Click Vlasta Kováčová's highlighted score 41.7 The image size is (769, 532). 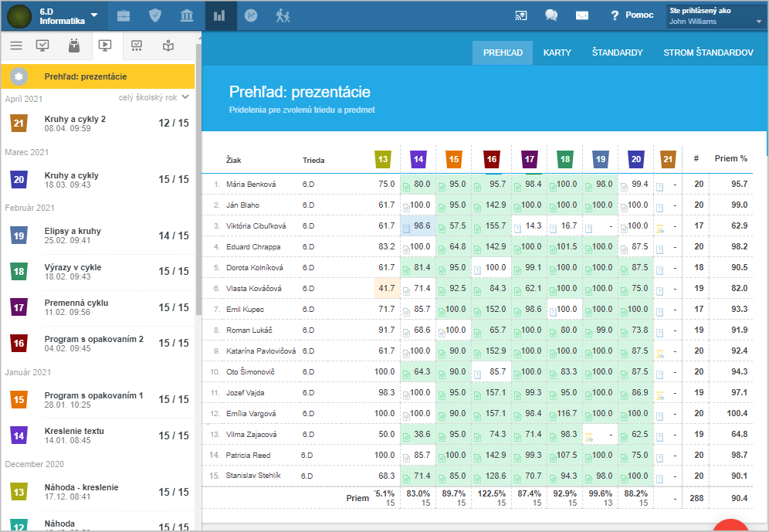[386, 288]
